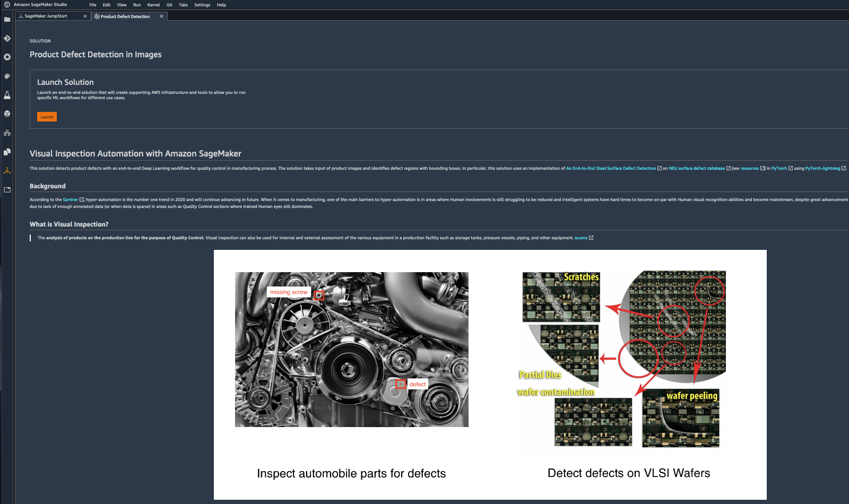Viewport: 849px width, 504px height.
Task: Open the open tabs window icon in the sidebar
Action: 7,189
